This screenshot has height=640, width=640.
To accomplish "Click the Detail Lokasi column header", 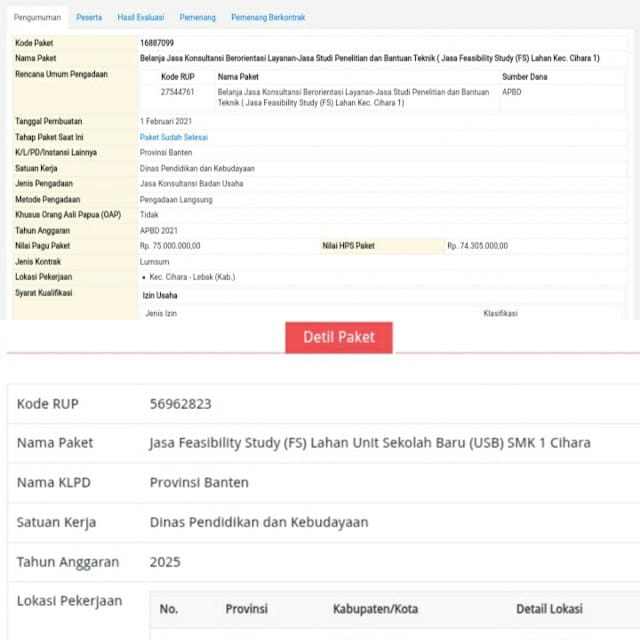I will [548, 608].
